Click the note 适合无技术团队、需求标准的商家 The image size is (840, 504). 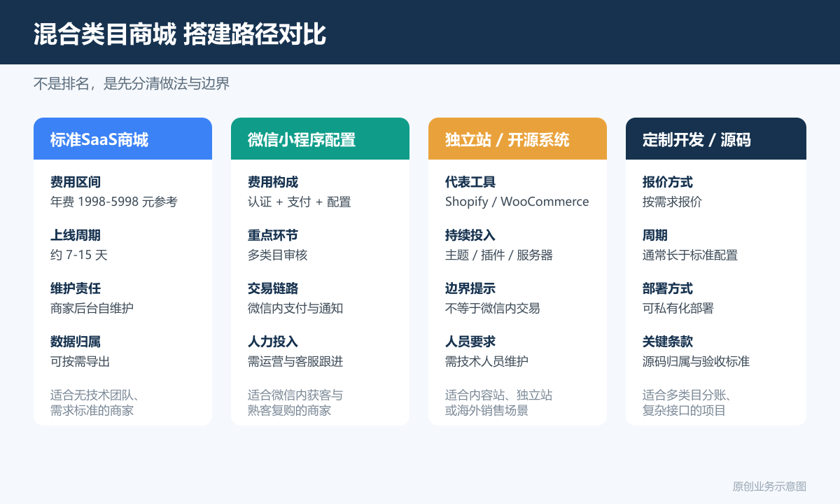coord(95,402)
